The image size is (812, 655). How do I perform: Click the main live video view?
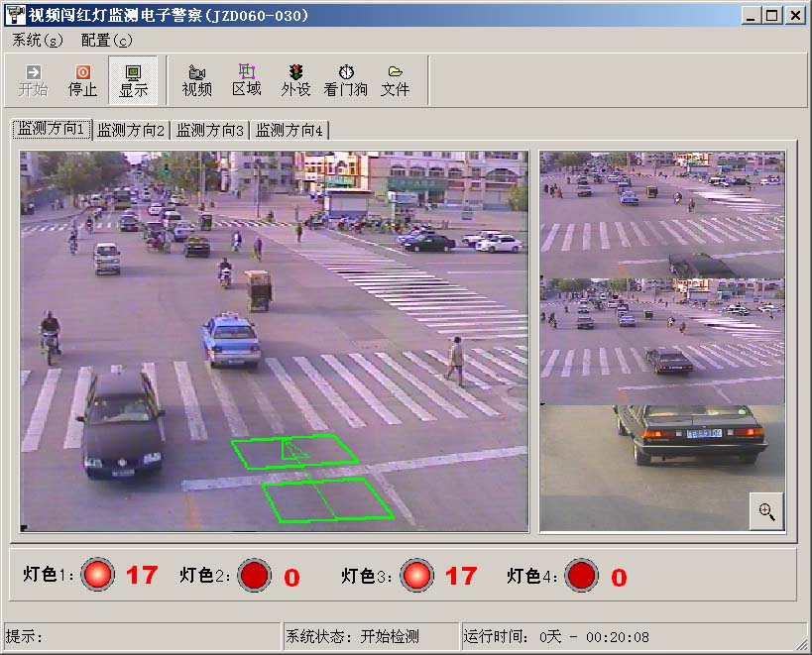(275, 341)
